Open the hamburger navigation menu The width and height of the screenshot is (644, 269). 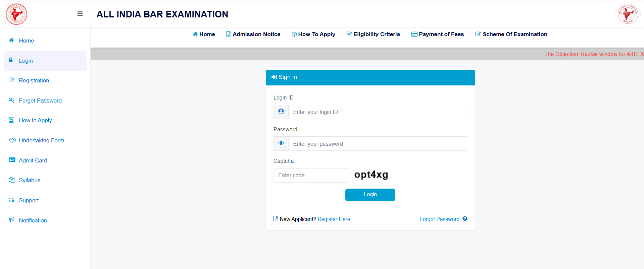pos(80,14)
